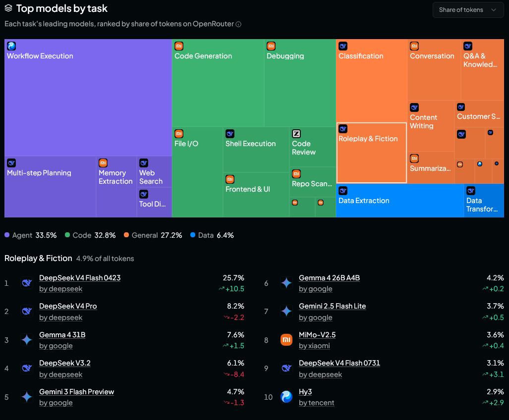Screen dimensions: 509x420
Task: Select the Frontend & UI treemap tile
Action: [256, 195]
